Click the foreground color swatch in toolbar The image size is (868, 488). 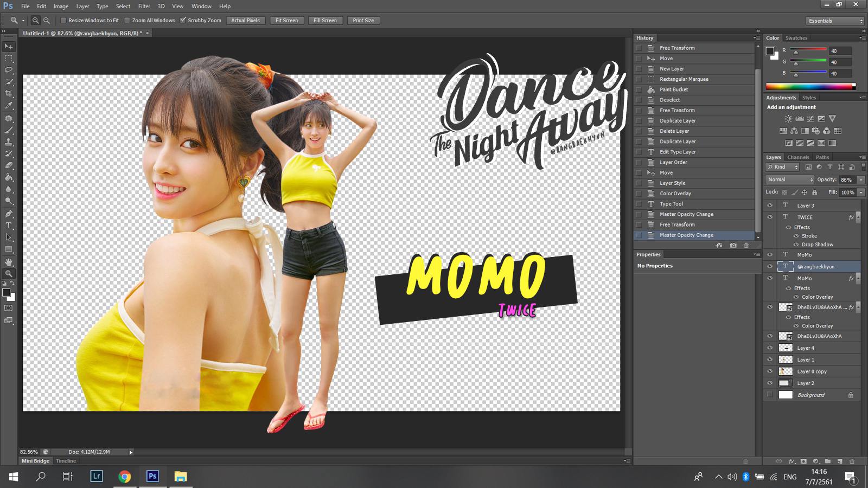(7, 293)
